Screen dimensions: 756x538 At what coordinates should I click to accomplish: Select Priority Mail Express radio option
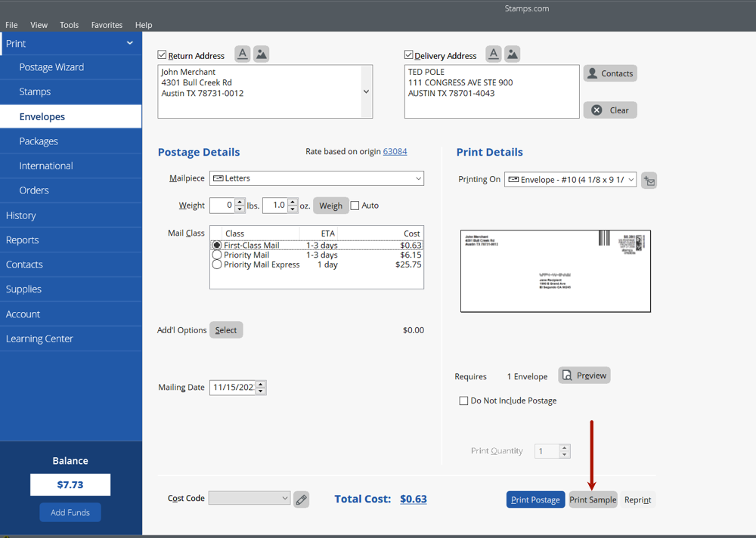click(217, 265)
